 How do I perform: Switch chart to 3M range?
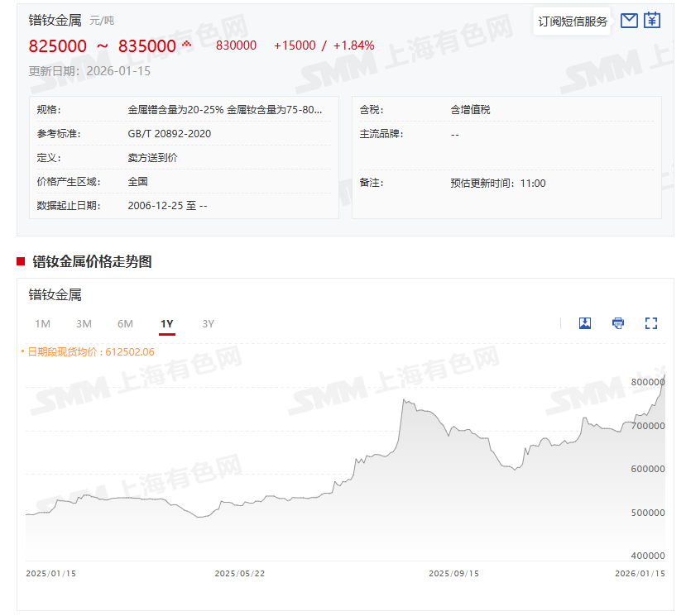[84, 324]
